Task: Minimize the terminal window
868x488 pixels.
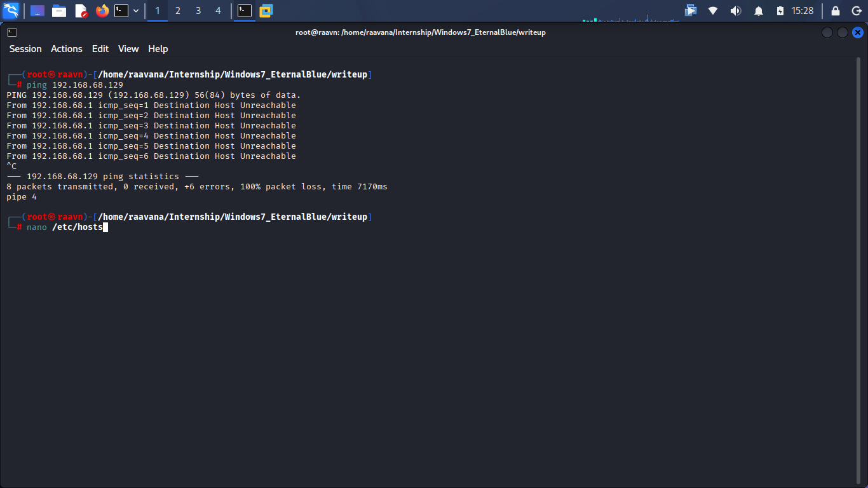Action: 827,32
